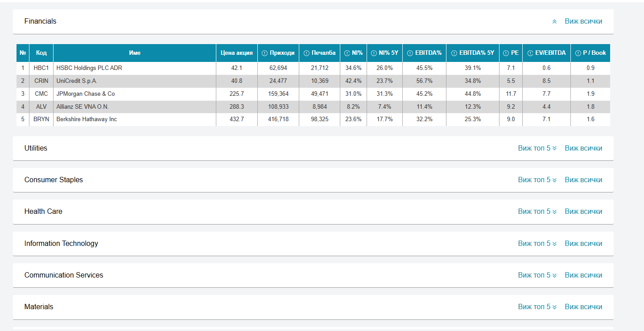Viewport: 644px width, 331px height.
Task: Click NI% 5Y value 7.4% for Allianz
Action: pyautogui.click(x=385, y=107)
